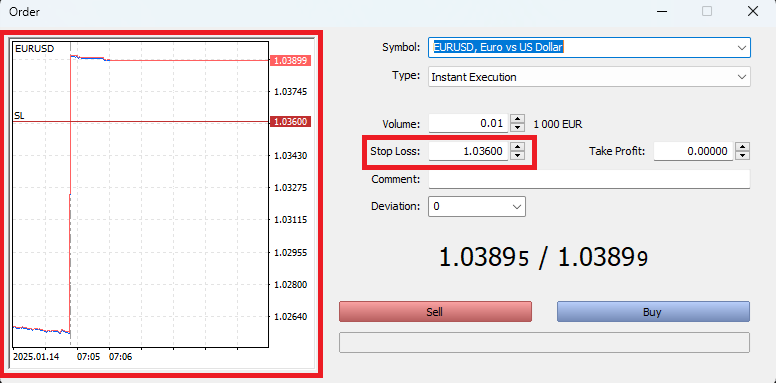Increase Stop Loss with up arrow
776x383 pixels.
click(517, 147)
